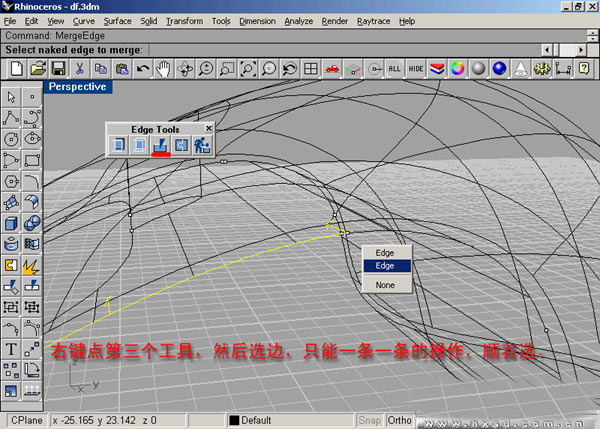Click the Merge Edge tool icon
Viewport: 600px width, 429px height.
tap(160, 146)
